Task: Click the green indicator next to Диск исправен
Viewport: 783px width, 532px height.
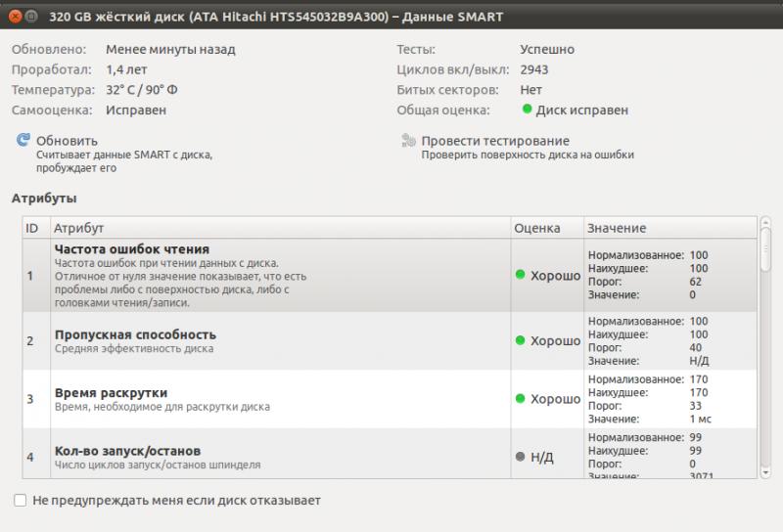Action: (x=528, y=111)
